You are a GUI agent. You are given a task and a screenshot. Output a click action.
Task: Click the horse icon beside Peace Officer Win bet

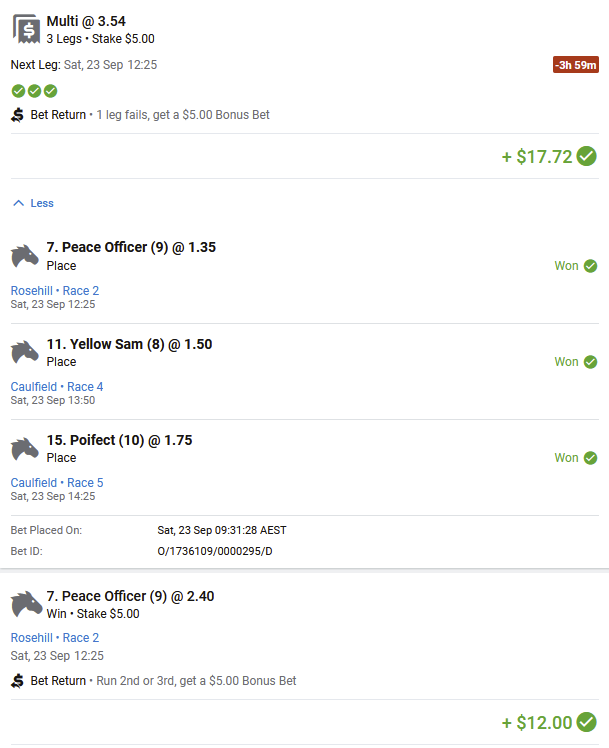point(27,604)
